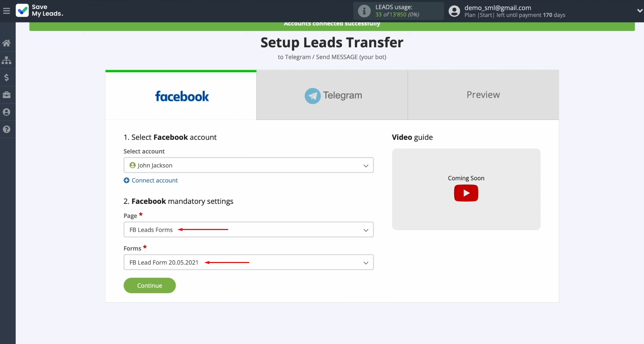Screen dimensions: 644x344
Task: Click the green Continue button
Action: coord(150,285)
